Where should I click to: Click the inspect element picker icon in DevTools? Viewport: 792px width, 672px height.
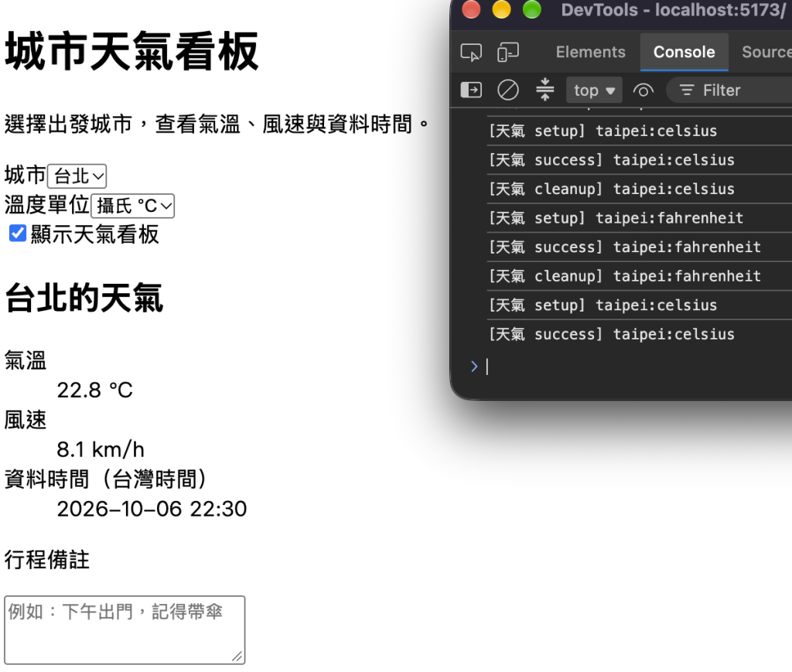point(471,52)
